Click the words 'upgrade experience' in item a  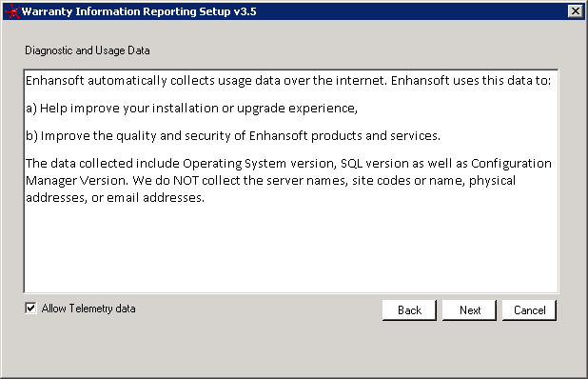pos(297,109)
